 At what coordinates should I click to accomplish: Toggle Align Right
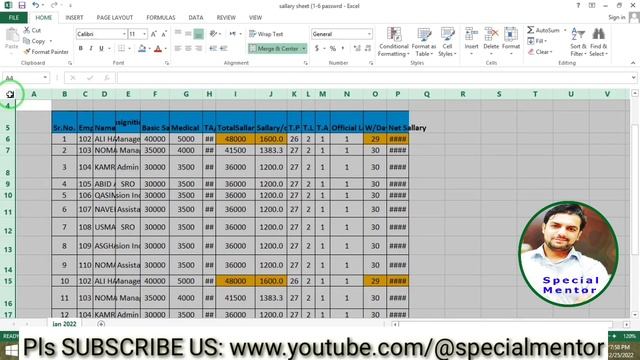coord(198,49)
